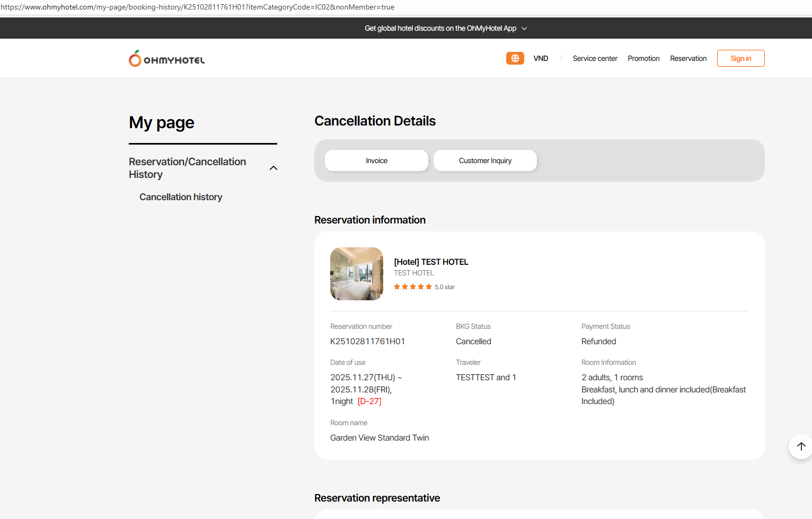Click the Reservation/Cancellation History heading
This screenshot has height=519, width=812.
[x=187, y=168]
